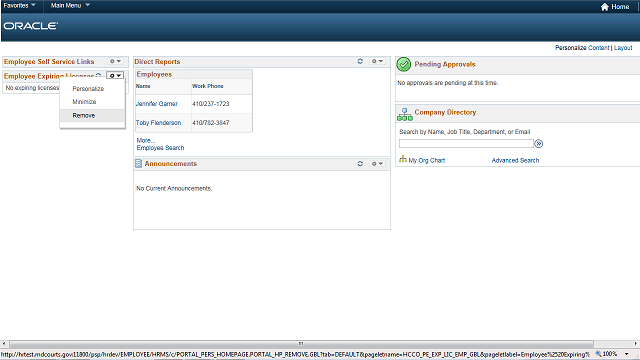Open the Main Menu dropdown
Screen dimensions: 640x360
pos(70,6)
